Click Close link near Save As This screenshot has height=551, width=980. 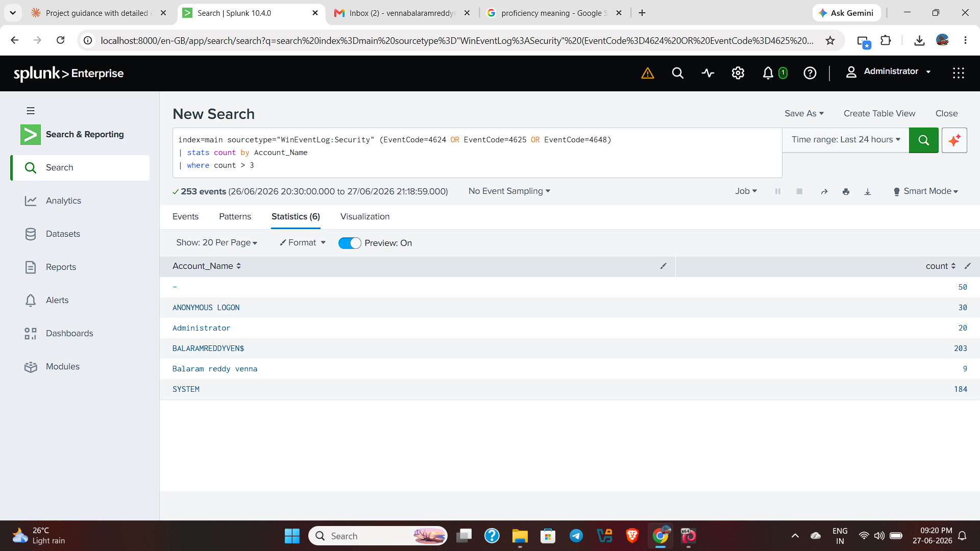pyautogui.click(x=946, y=114)
